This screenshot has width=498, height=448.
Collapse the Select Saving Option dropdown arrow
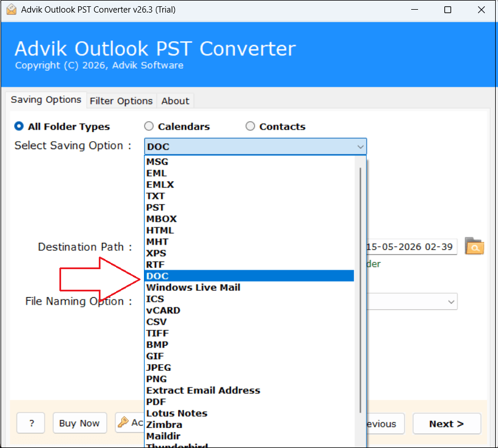coord(360,147)
